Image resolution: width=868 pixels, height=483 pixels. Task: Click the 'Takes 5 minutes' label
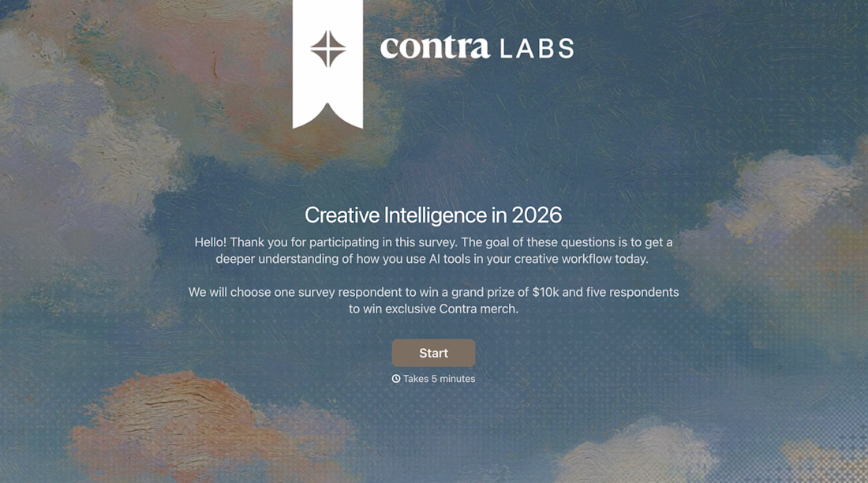pyautogui.click(x=439, y=379)
